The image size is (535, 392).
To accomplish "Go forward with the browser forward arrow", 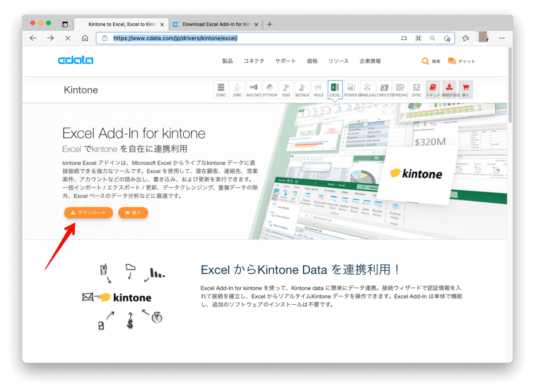I will [50, 38].
